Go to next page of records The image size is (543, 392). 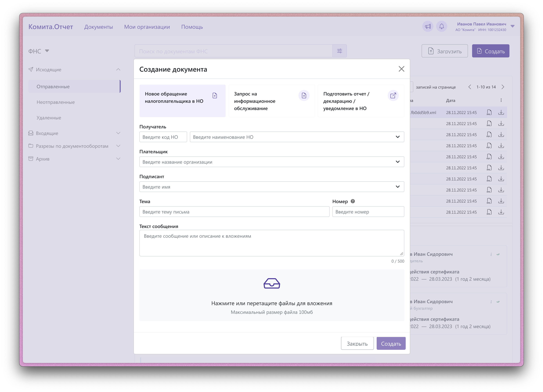point(503,87)
